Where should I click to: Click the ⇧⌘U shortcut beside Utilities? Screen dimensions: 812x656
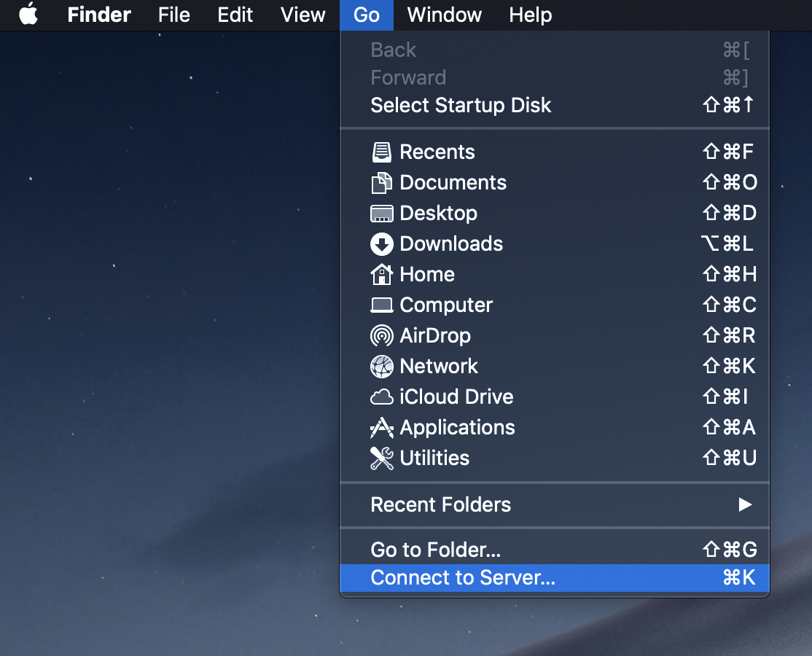729,457
